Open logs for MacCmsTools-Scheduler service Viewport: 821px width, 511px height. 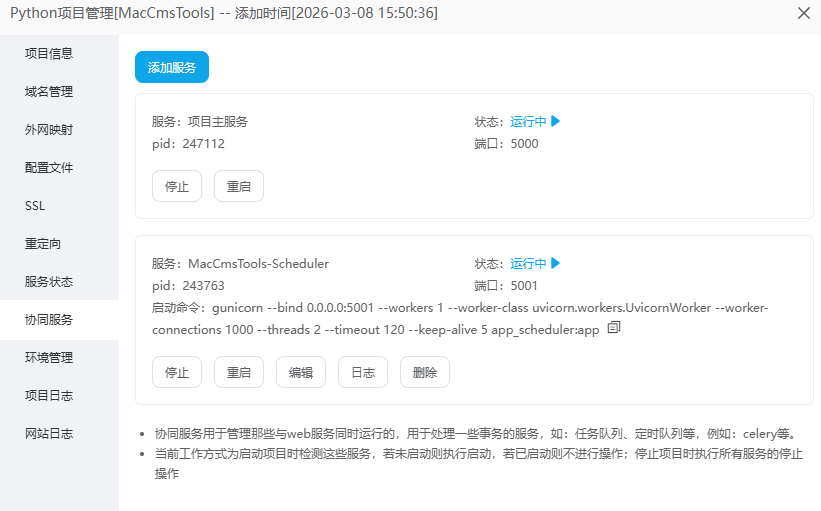[x=363, y=372]
